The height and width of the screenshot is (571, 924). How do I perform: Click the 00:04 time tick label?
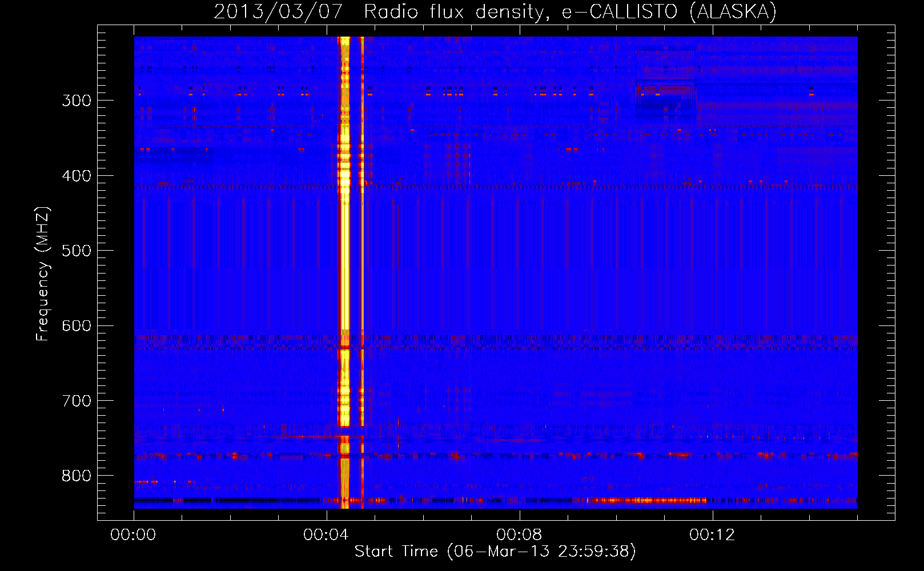coord(326,535)
